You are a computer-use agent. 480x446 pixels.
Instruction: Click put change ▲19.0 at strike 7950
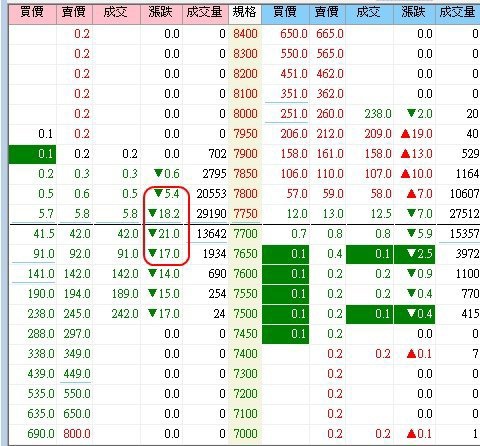pos(417,134)
